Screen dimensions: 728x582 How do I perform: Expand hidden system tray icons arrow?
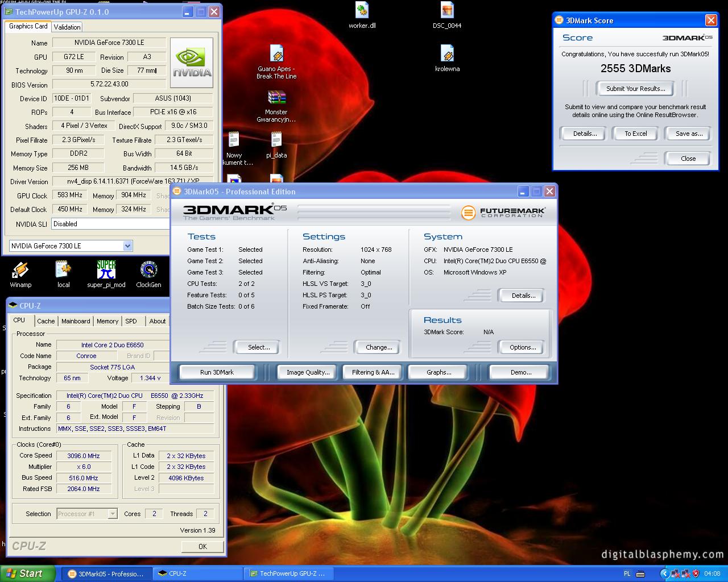664,573
